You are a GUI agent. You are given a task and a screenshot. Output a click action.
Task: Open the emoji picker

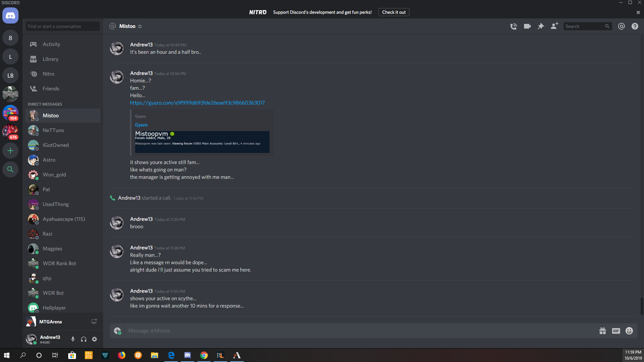tap(629, 331)
